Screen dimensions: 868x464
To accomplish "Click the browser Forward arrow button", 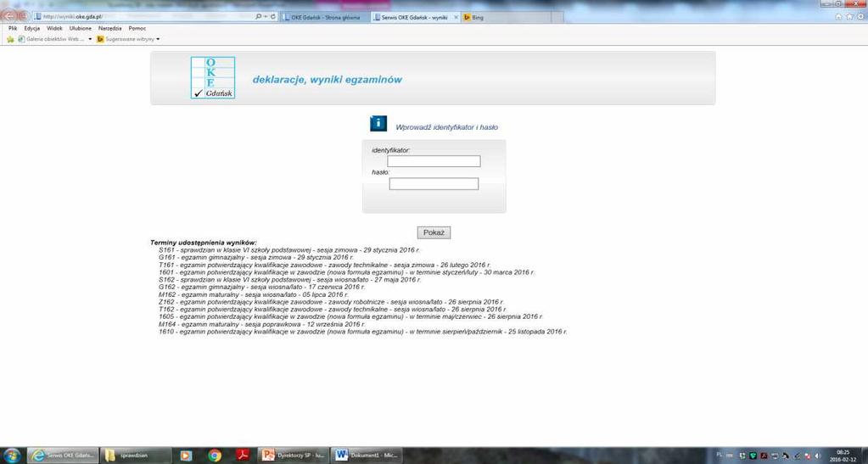I will [x=24, y=17].
